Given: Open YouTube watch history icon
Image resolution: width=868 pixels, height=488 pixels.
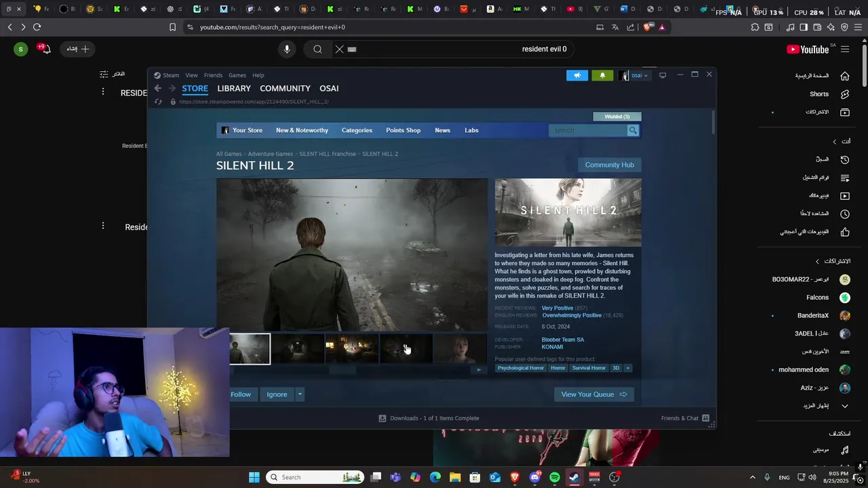Looking at the screenshot, I should tap(845, 159).
